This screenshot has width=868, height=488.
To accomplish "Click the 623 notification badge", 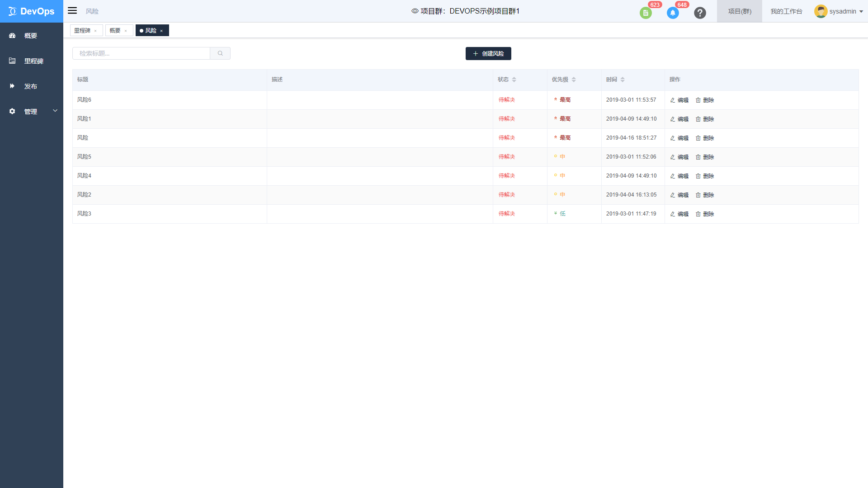I will (655, 5).
